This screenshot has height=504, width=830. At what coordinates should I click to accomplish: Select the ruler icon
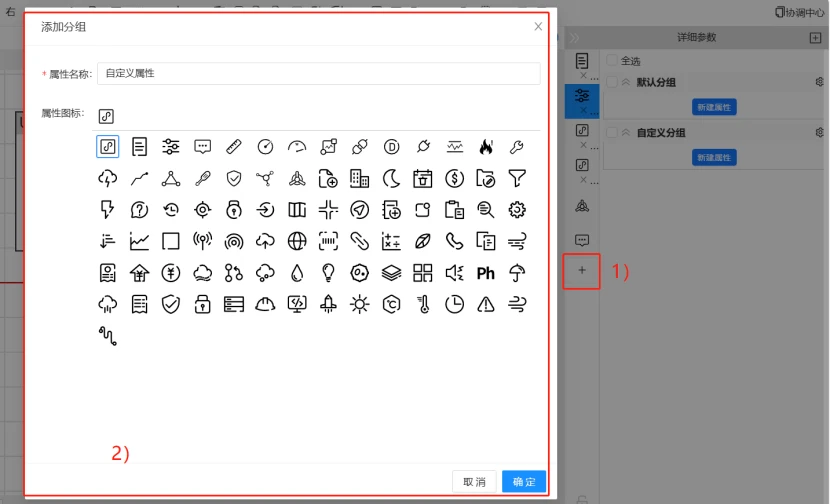233,147
